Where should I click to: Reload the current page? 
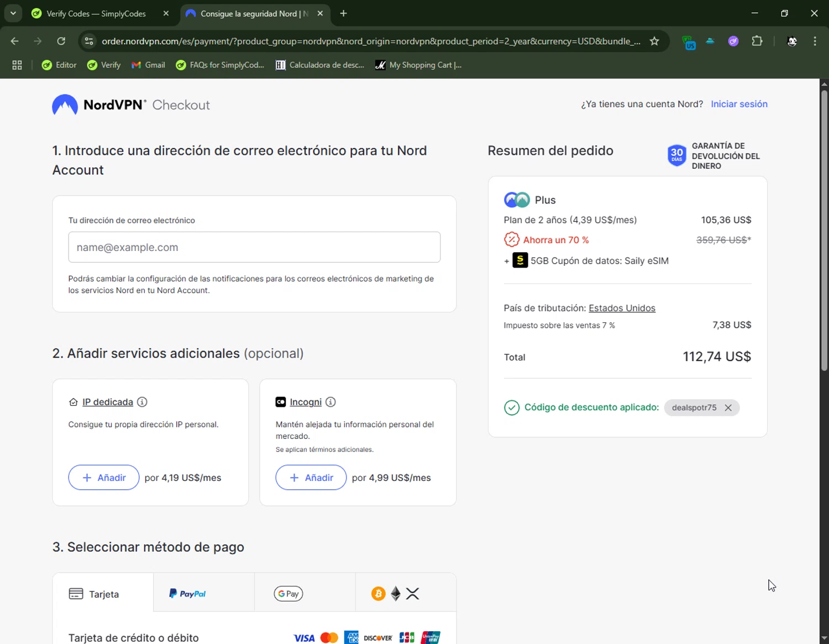click(x=61, y=41)
